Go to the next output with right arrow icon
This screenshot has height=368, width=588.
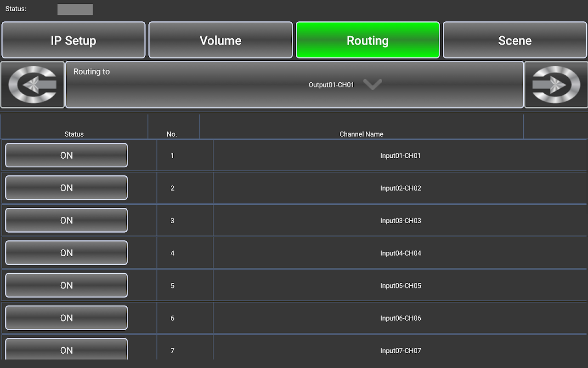[556, 85]
